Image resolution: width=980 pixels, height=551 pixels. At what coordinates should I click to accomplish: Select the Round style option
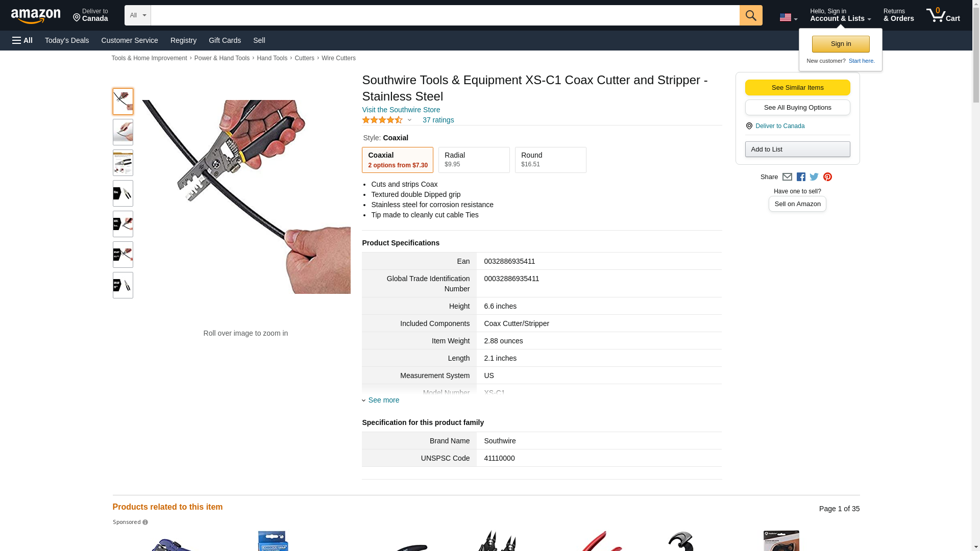[x=550, y=160]
